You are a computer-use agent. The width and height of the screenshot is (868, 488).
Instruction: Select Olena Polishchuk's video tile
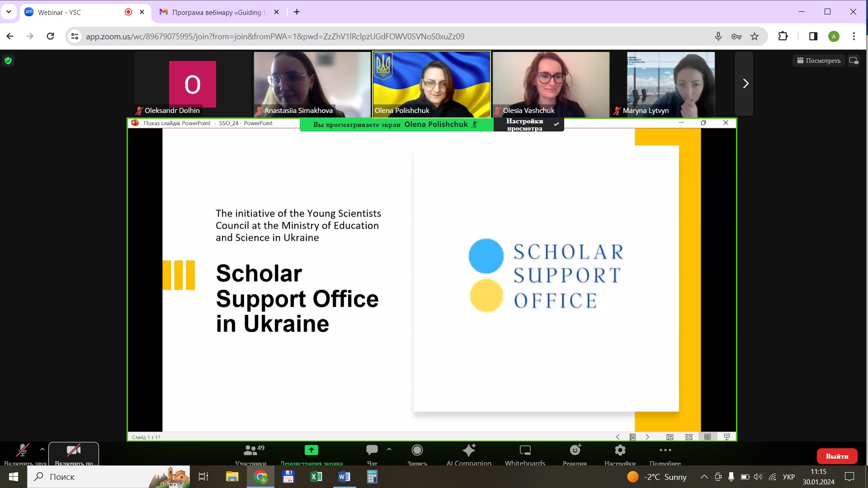point(431,84)
